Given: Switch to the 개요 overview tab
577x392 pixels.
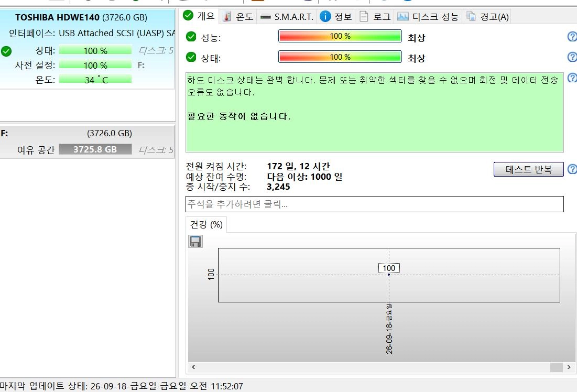Looking at the screenshot, I should click(199, 16).
